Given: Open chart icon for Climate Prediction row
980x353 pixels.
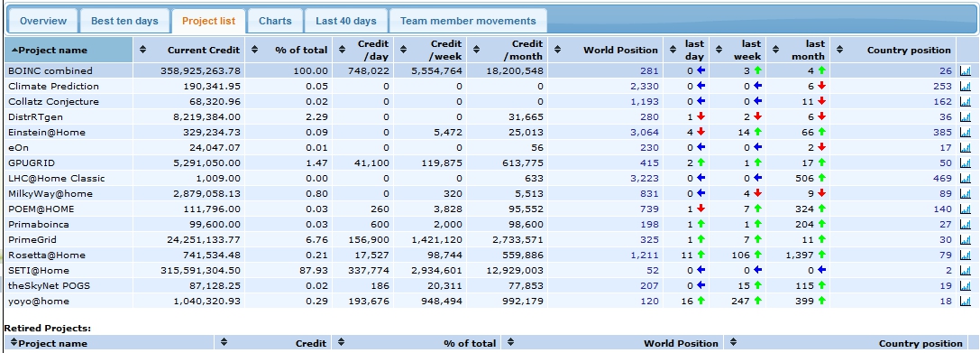Looking at the screenshot, I should [x=965, y=87].
